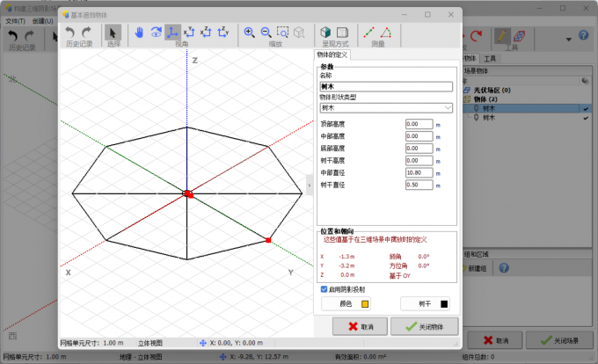Screen dimensions: 598x364
Task: Click red rotate arrow in main window toolbar
Action: pyautogui.click(x=476, y=36)
